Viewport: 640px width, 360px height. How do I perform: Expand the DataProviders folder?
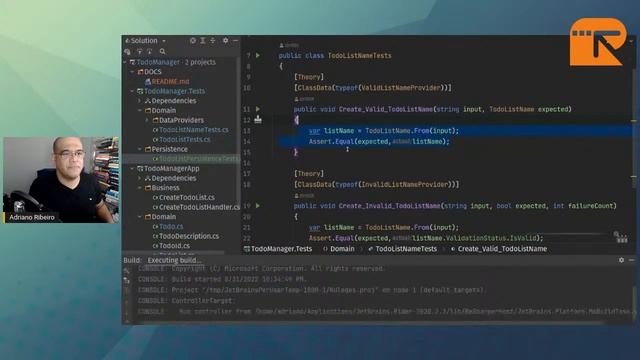tap(147, 120)
